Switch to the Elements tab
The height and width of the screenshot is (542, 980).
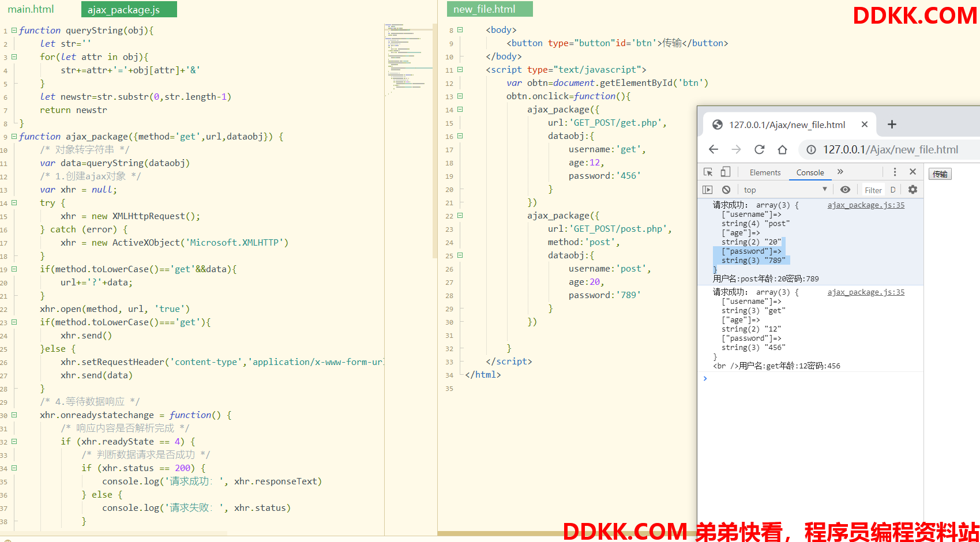765,172
